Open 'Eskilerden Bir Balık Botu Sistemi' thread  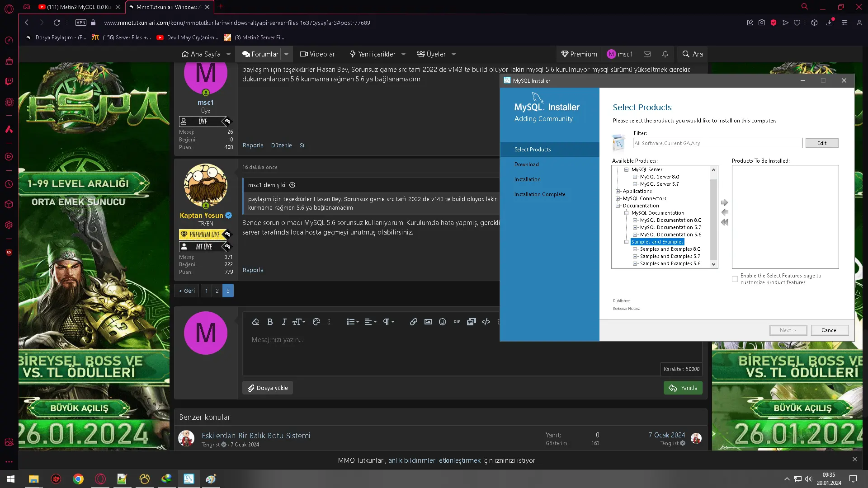pos(256,436)
